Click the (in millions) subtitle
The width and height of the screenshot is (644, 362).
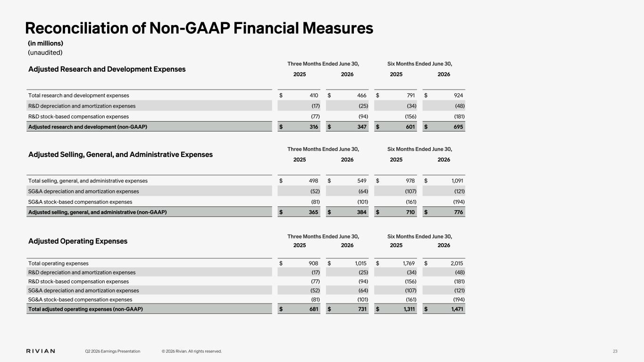click(46, 43)
